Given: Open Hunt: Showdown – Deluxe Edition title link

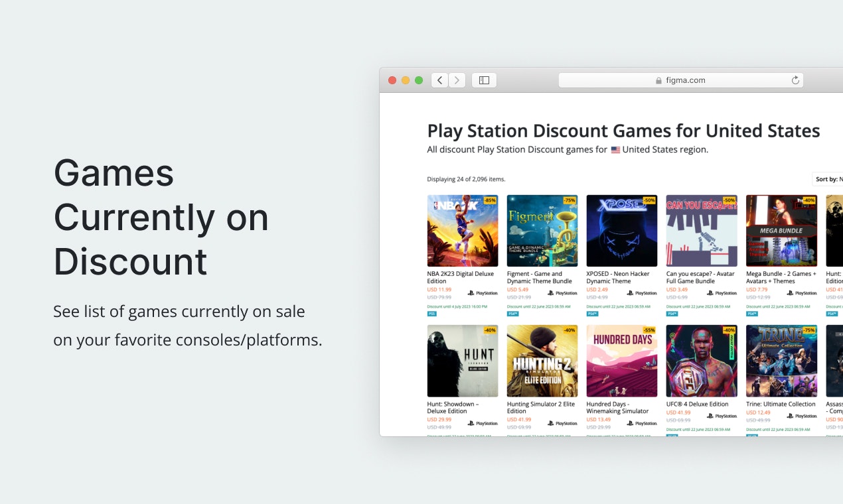Looking at the screenshot, I should (x=453, y=407).
